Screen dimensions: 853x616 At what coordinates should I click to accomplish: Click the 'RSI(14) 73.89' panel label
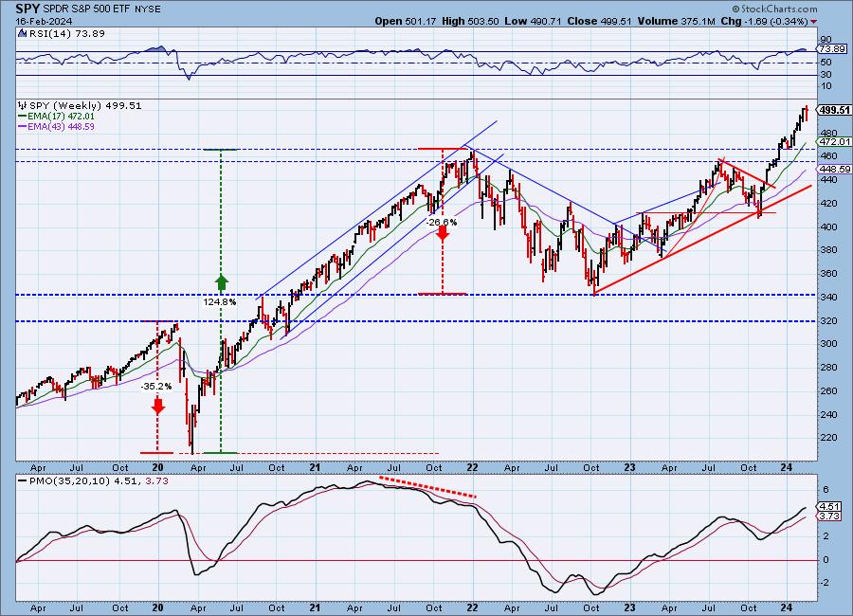[66, 33]
